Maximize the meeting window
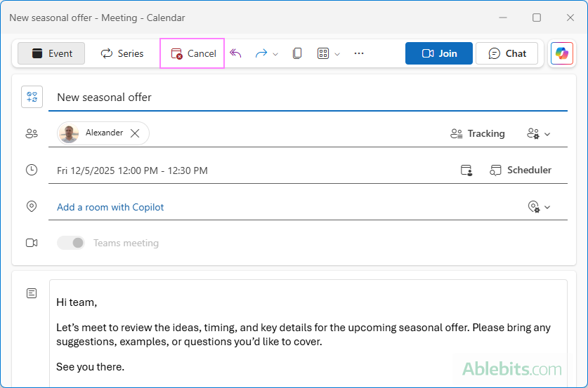Image resolution: width=588 pixels, height=388 pixels. [x=537, y=18]
